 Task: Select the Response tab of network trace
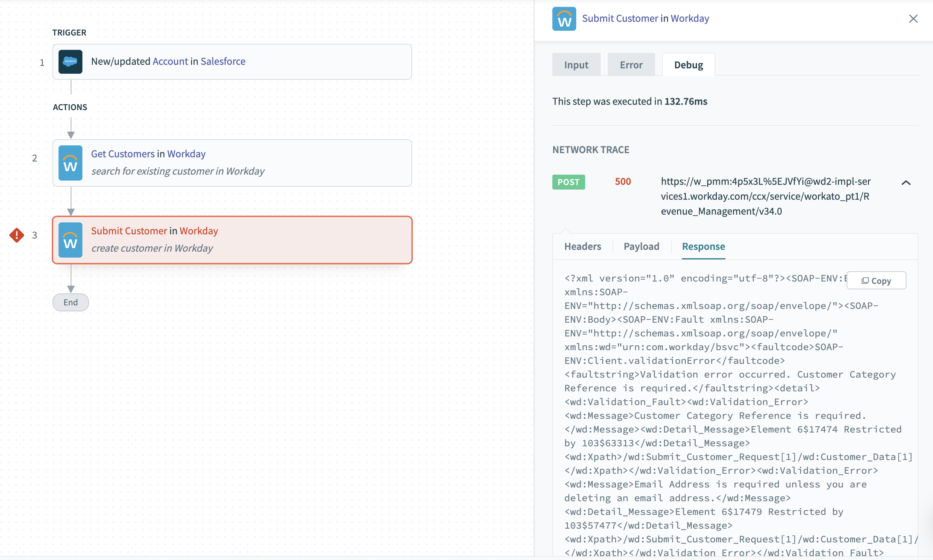(703, 246)
